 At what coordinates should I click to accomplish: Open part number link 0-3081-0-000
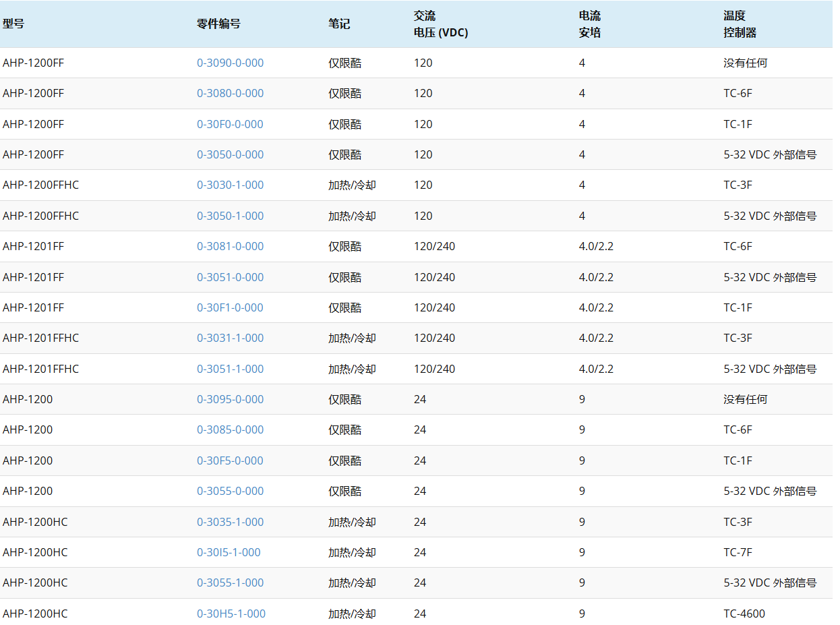(x=230, y=246)
